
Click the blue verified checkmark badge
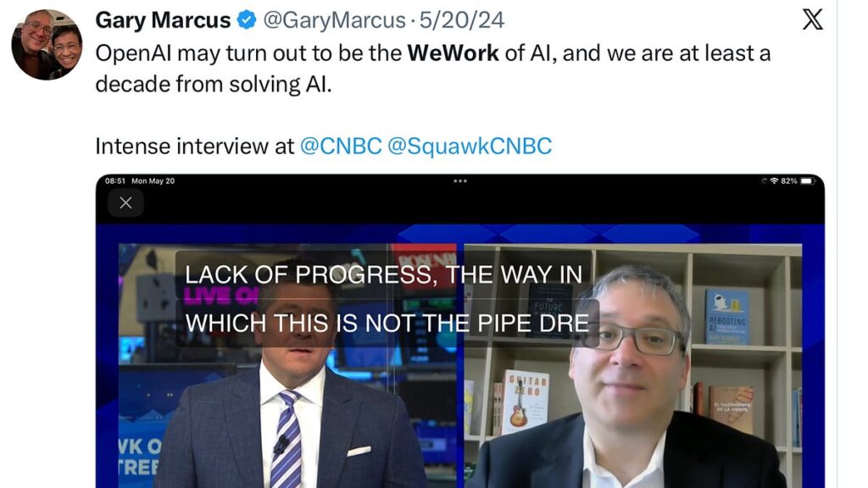click(247, 20)
